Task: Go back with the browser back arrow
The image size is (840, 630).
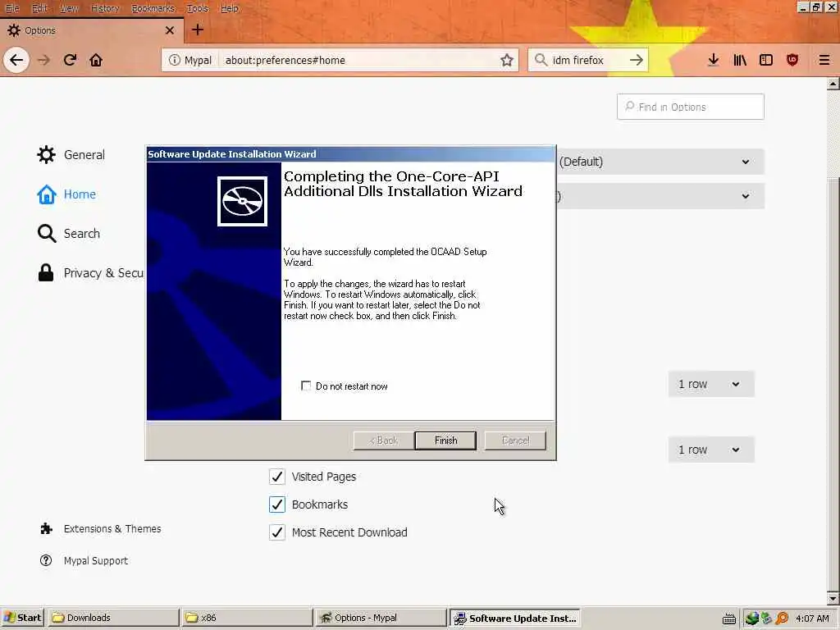Action: [16, 60]
